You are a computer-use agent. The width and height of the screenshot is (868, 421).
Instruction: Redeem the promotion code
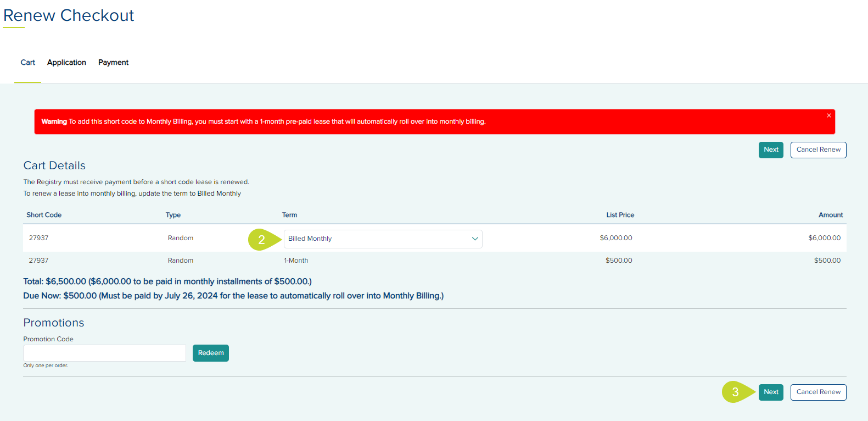[210, 353]
